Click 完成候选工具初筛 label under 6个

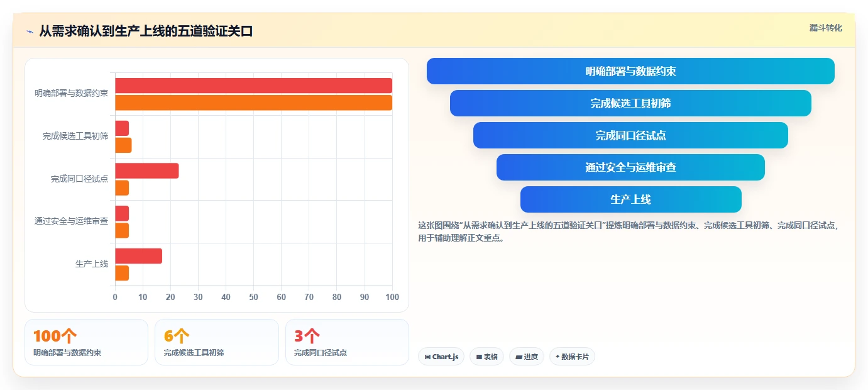point(194,353)
